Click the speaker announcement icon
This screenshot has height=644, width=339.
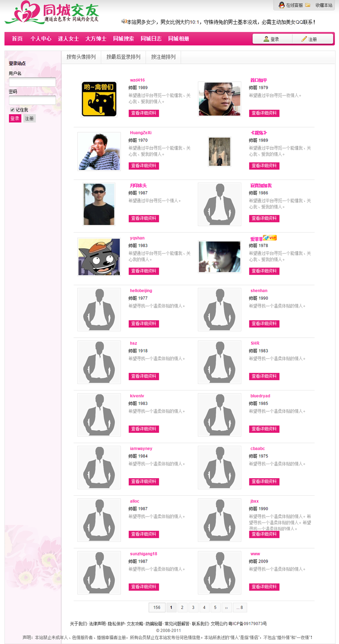(123, 21)
